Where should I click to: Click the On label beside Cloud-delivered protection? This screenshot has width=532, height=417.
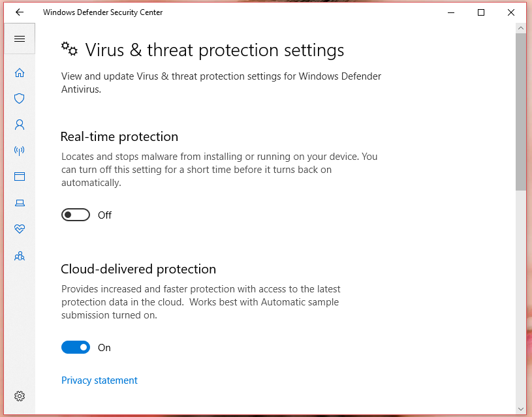point(104,347)
